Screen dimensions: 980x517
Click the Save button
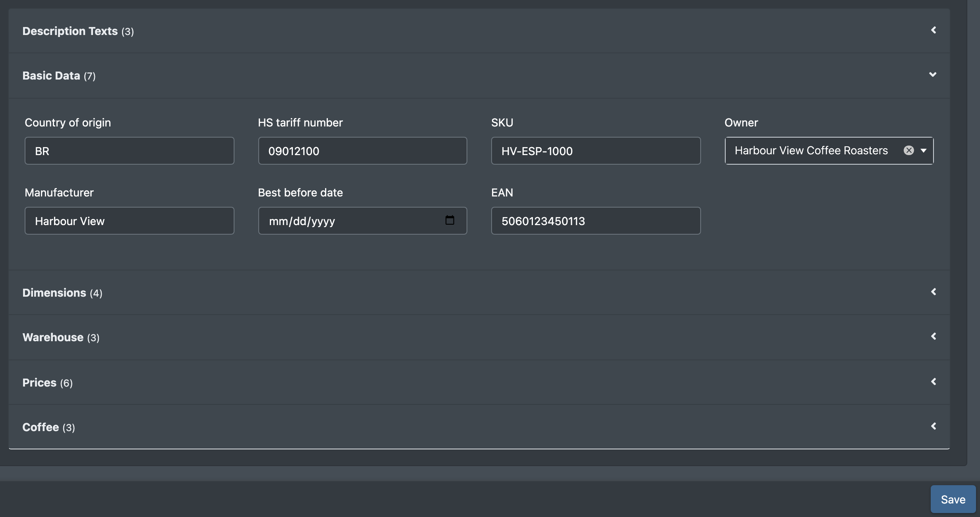953,499
